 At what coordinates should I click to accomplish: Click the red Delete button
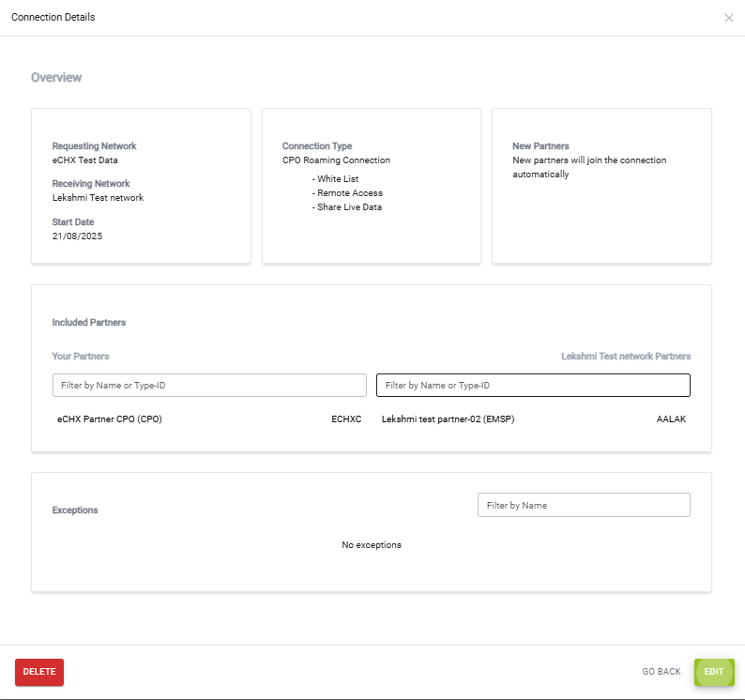(39, 672)
